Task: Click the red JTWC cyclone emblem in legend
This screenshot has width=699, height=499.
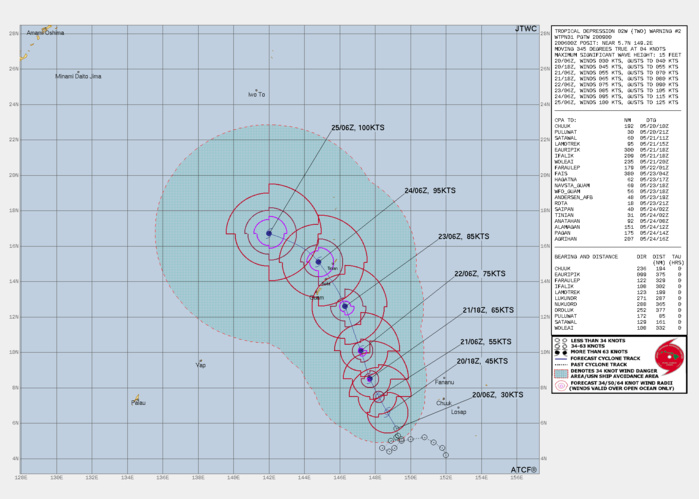Action: click(x=668, y=356)
